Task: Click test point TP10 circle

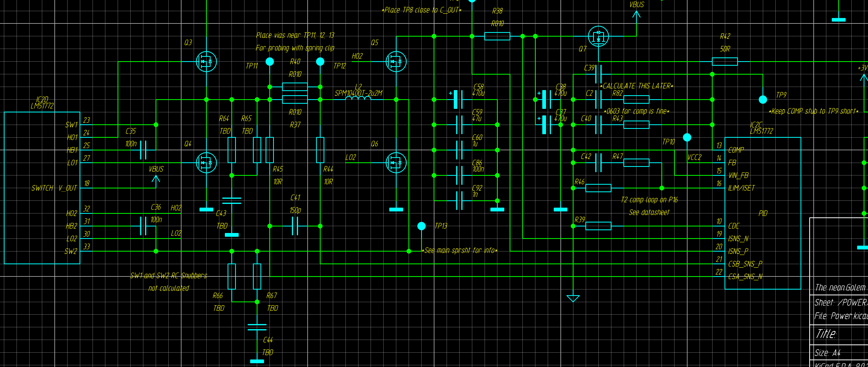Action: coord(687,138)
